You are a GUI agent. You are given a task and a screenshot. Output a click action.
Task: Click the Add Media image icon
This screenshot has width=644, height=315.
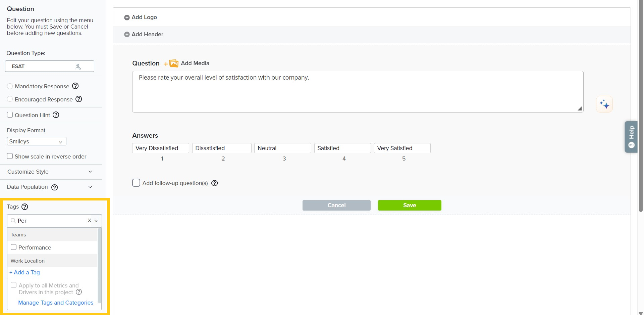point(173,63)
